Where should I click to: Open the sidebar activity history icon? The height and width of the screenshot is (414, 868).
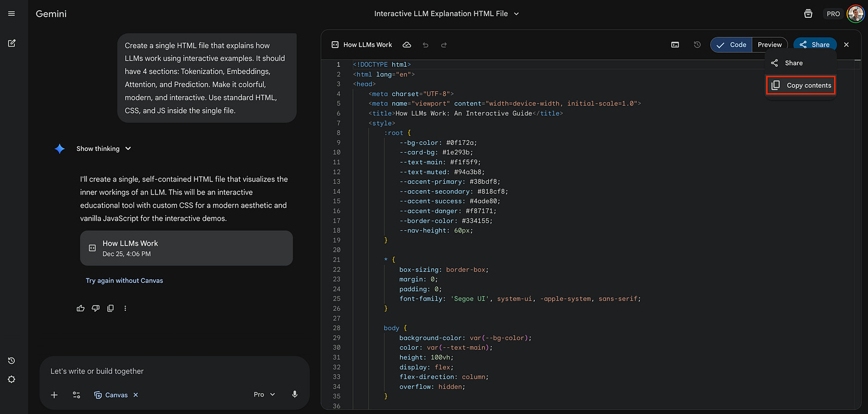pyautogui.click(x=11, y=360)
